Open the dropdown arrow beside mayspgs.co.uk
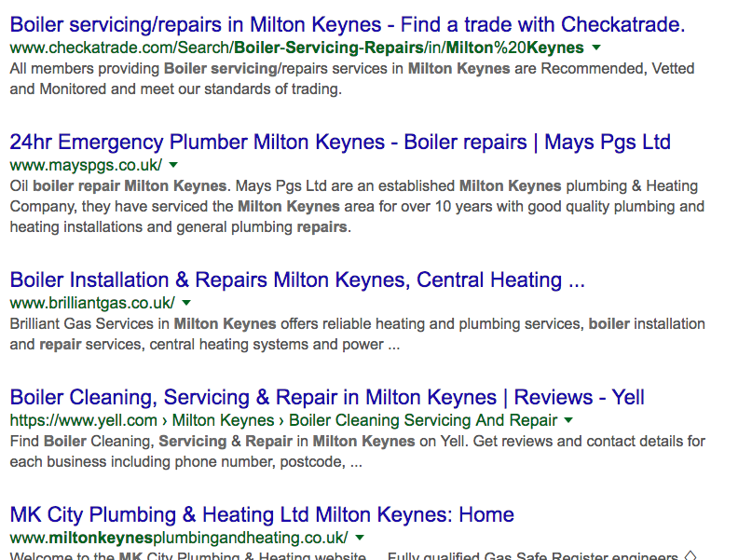This screenshot has height=560, width=752. point(173,165)
